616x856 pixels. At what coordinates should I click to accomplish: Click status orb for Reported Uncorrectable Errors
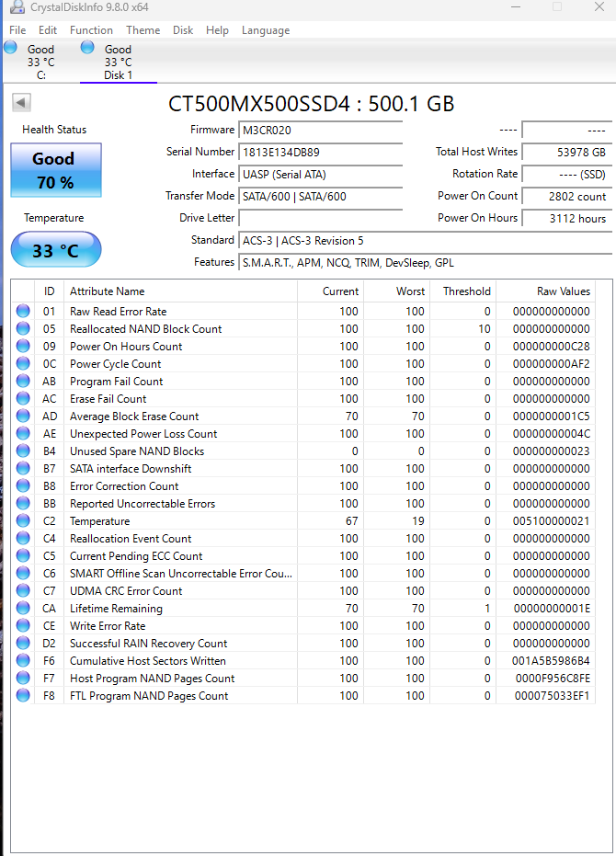[x=23, y=503]
